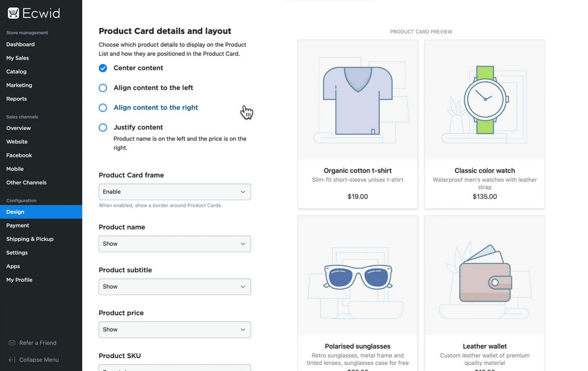
Task: Click the Product subtitle field label
Action: tap(125, 270)
